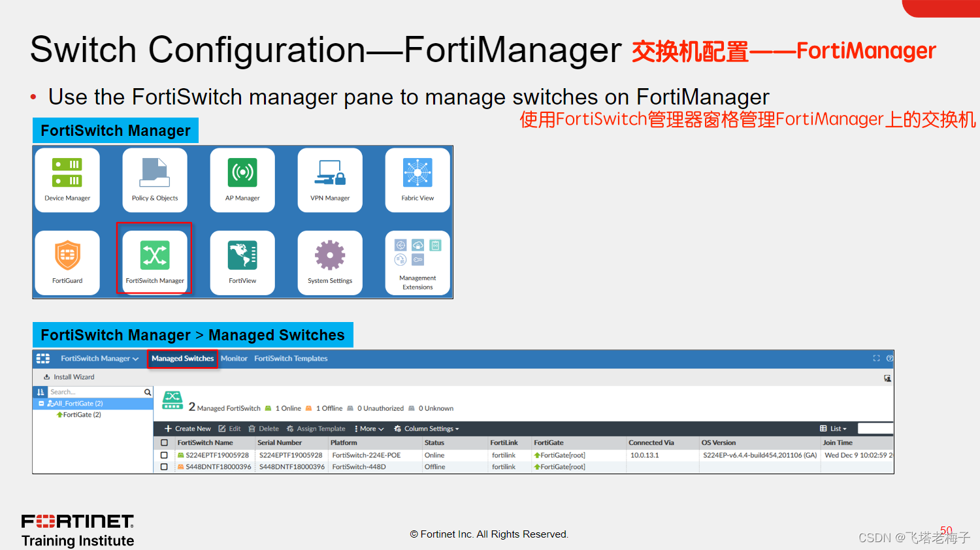Open the FortiSwitch Manager pane
This screenshot has width=980, height=550.
click(x=154, y=261)
